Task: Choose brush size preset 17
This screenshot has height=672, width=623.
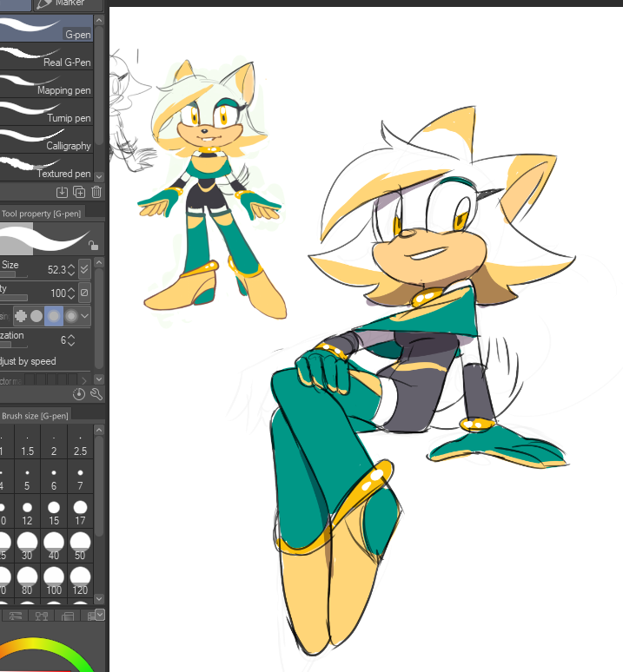Action: pyautogui.click(x=80, y=512)
